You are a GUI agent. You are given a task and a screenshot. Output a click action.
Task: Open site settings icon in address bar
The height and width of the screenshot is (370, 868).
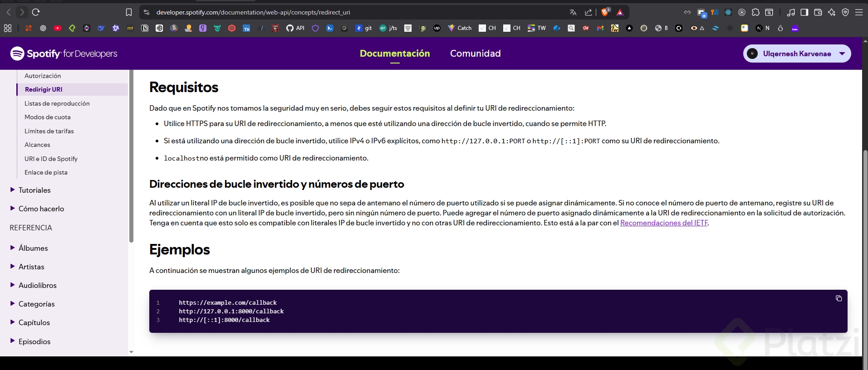pos(146,12)
